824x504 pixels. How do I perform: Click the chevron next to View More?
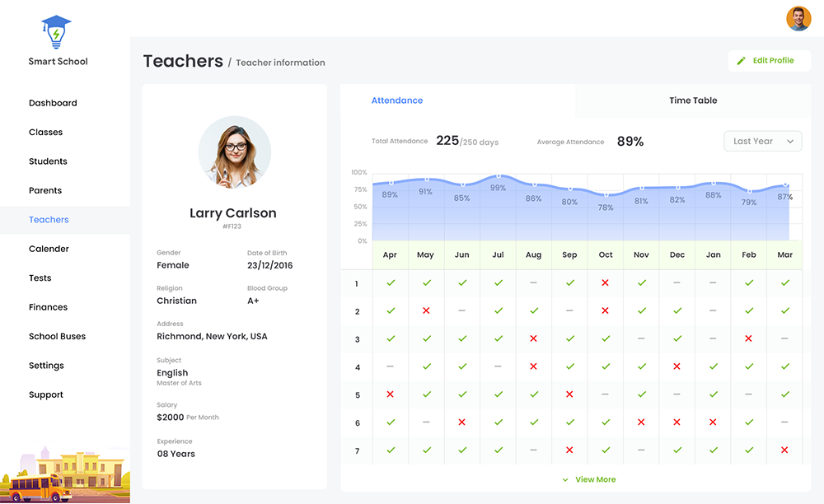click(565, 479)
